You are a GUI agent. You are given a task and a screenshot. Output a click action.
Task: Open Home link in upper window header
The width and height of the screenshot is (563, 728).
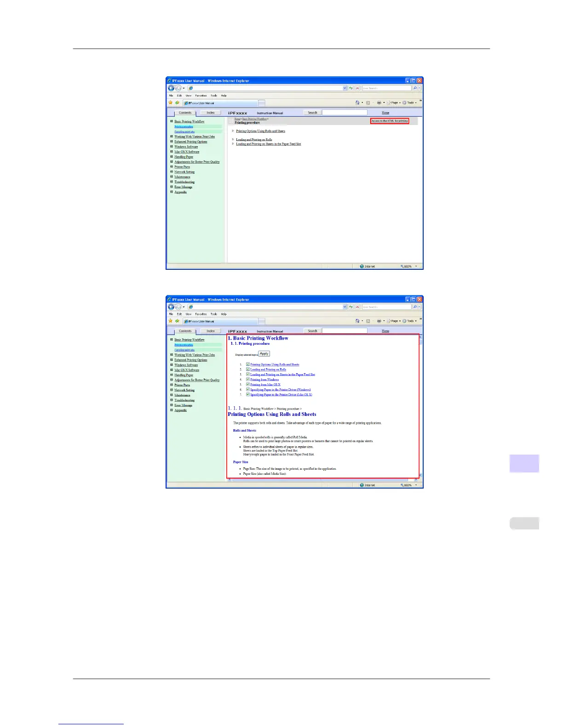click(x=385, y=113)
